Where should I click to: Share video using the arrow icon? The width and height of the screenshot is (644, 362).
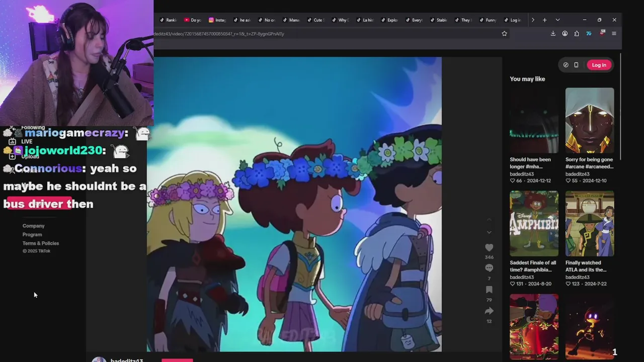(489, 311)
